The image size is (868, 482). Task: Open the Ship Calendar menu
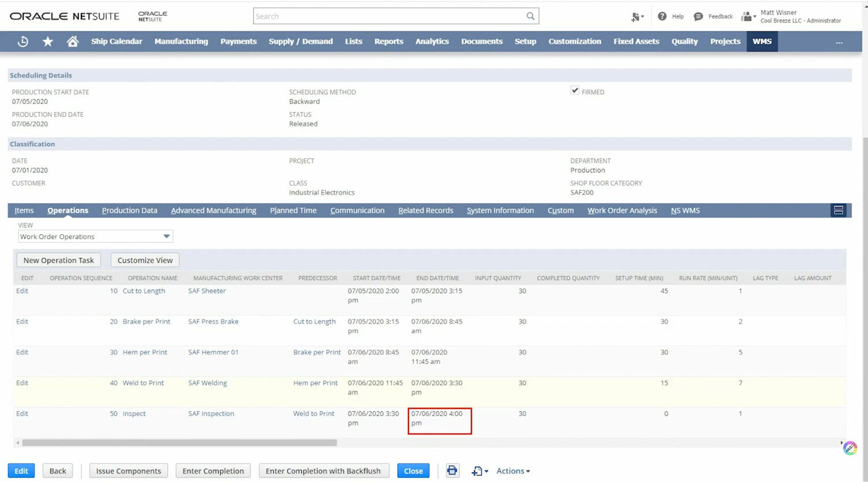tap(116, 42)
